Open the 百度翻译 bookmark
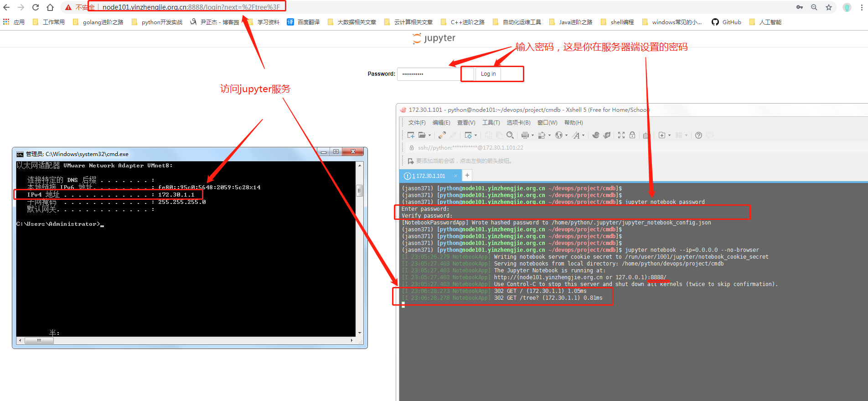Screen dimensions: 868x401 click(x=303, y=22)
